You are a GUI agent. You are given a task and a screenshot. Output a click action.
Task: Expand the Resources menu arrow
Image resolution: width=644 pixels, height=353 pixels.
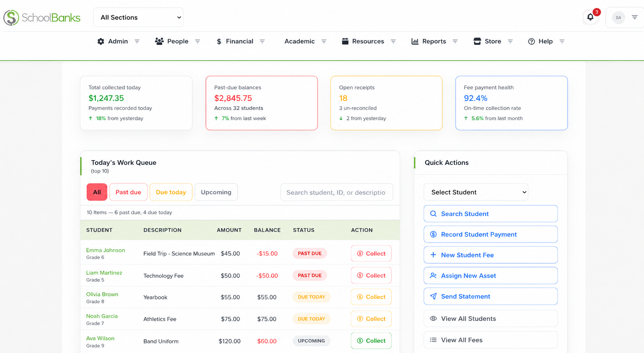click(393, 41)
